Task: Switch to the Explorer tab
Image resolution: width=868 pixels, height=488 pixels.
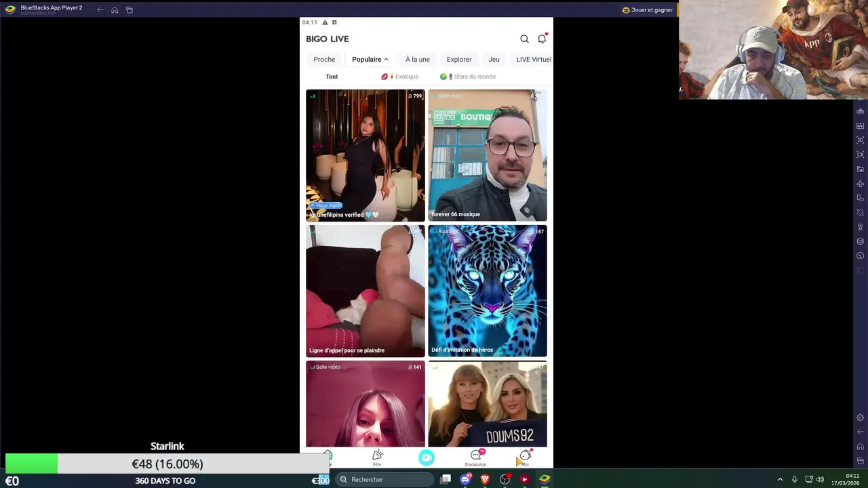Action: click(x=459, y=60)
